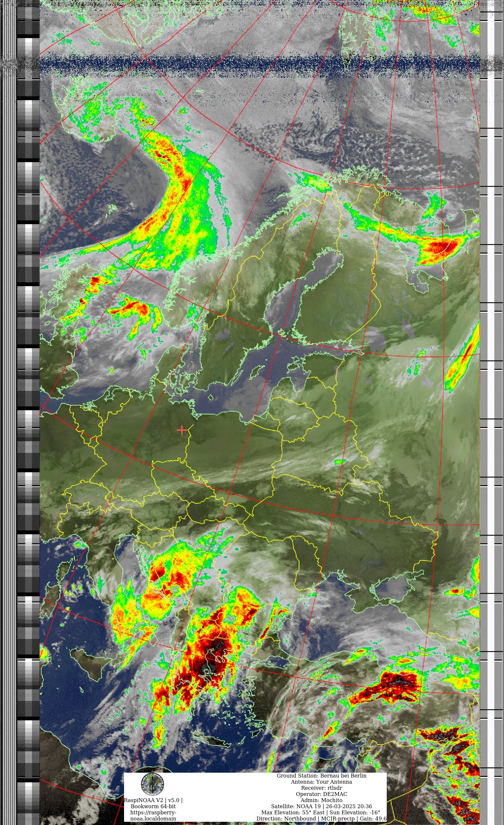This screenshot has height=825, width=504.
Task: Click the RaspiNOAA round station logo
Action: pyautogui.click(x=152, y=784)
